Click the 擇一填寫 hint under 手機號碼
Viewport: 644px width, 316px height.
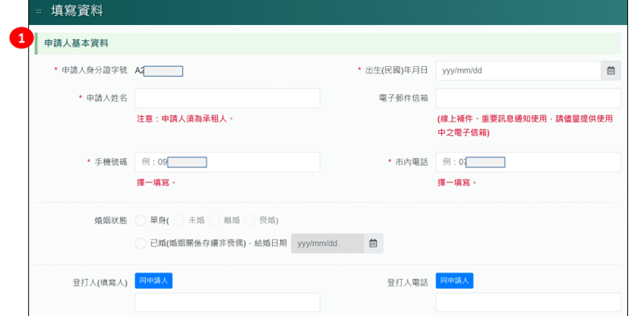156,183
